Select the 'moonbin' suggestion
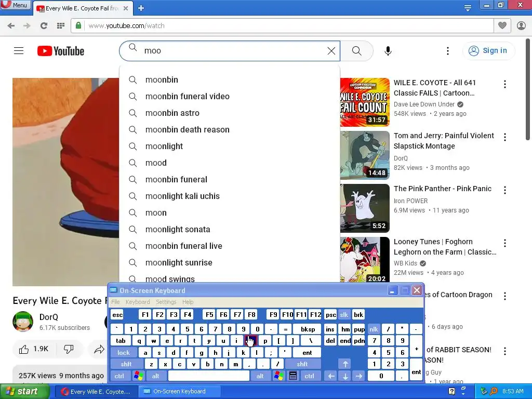532x399 pixels. click(230, 79)
